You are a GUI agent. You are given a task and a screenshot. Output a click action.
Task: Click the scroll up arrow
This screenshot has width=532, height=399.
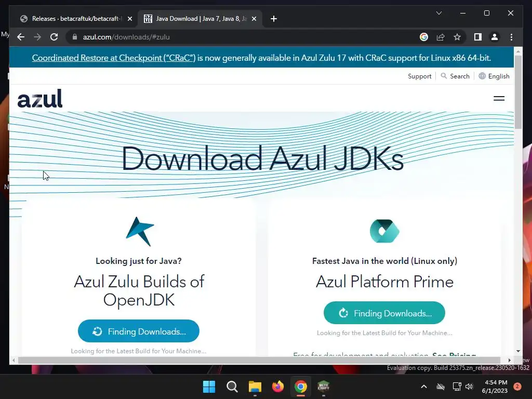[x=518, y=51]
